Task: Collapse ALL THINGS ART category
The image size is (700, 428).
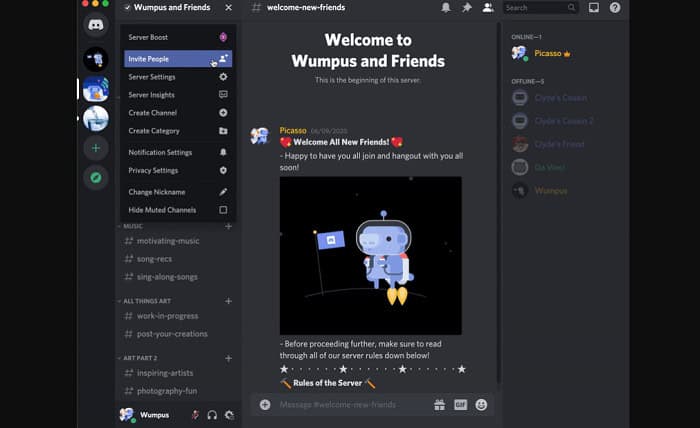Action: (x=146, y=301)
